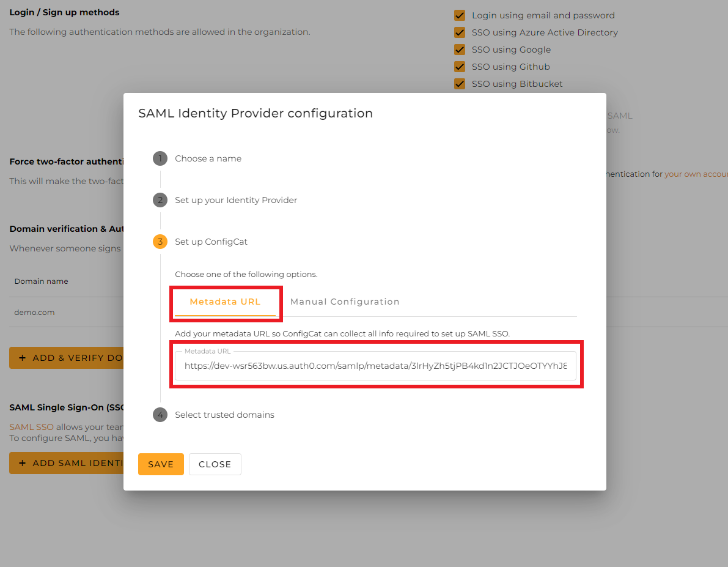Disable SSO using Github checkbox
This screenshot has height=567, width=728.
pos(460,67)
